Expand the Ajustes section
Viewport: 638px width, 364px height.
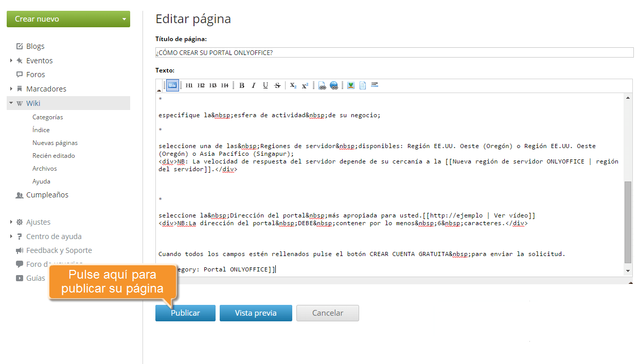tap(11, 222)
